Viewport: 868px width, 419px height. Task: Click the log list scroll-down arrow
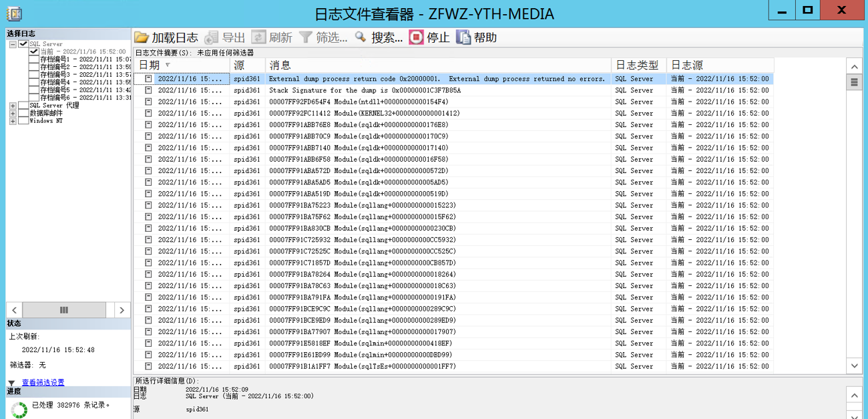click(x=854, y=366)
